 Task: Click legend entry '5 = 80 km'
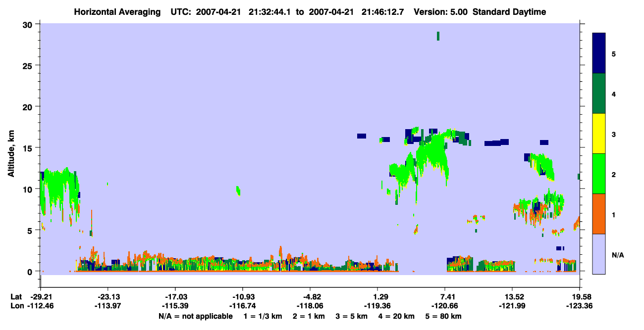click(x=444, y=316)
